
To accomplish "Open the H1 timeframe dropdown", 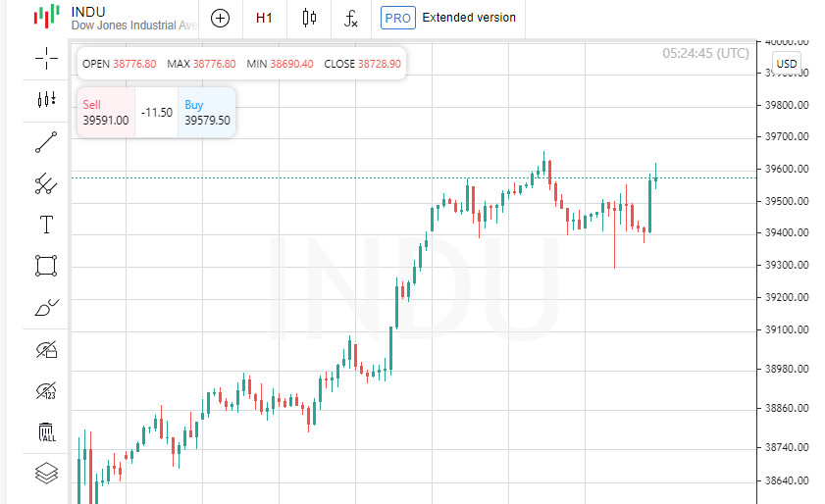I will pos(264,18).
